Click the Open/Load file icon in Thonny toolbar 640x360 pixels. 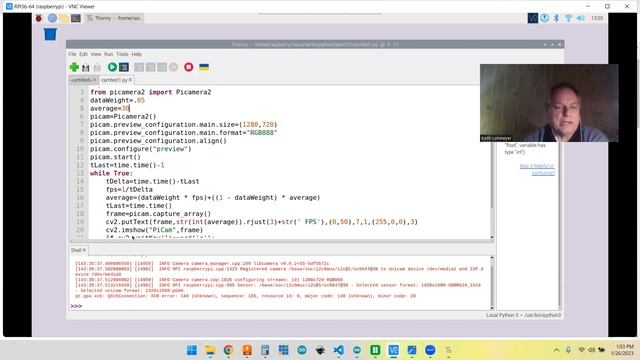tap(85, 67)
